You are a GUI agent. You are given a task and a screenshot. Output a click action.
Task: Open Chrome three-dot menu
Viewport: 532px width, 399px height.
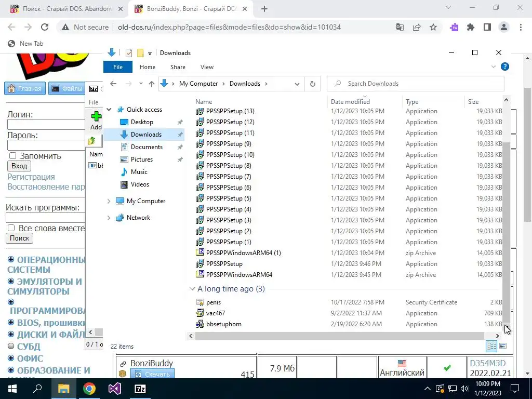[521, 27]
